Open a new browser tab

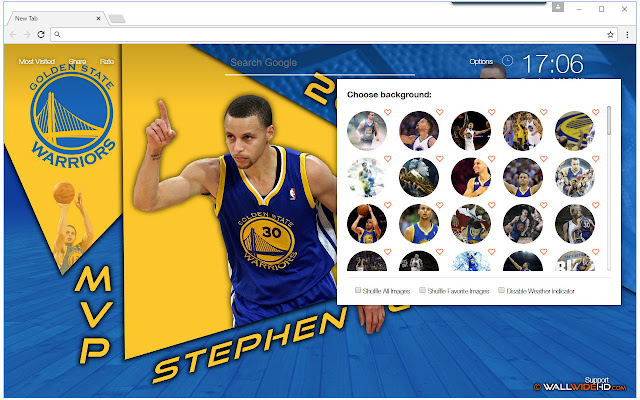[117, 19]
